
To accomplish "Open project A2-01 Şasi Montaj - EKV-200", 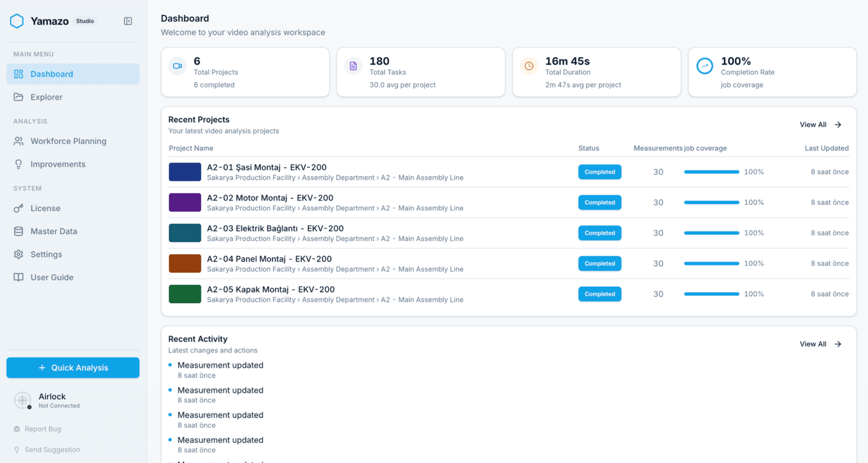I will click(x=266, y=167).
